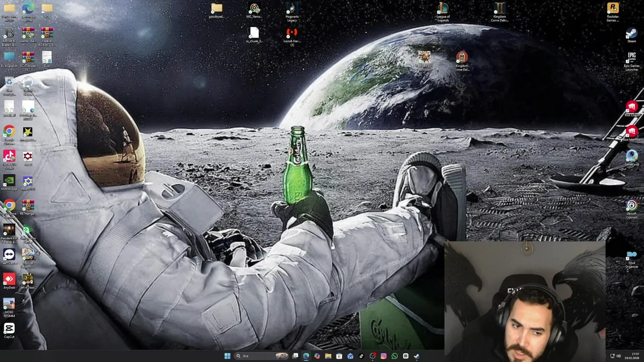
Task: Launch the Rockstar Games launcher shortcut
Action: click(x=612, y=13)
